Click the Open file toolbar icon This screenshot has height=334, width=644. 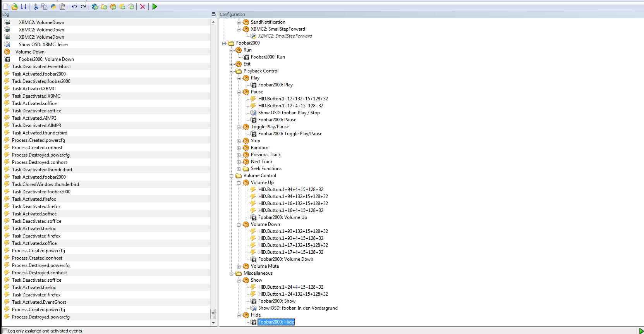(x=15, y=7)
